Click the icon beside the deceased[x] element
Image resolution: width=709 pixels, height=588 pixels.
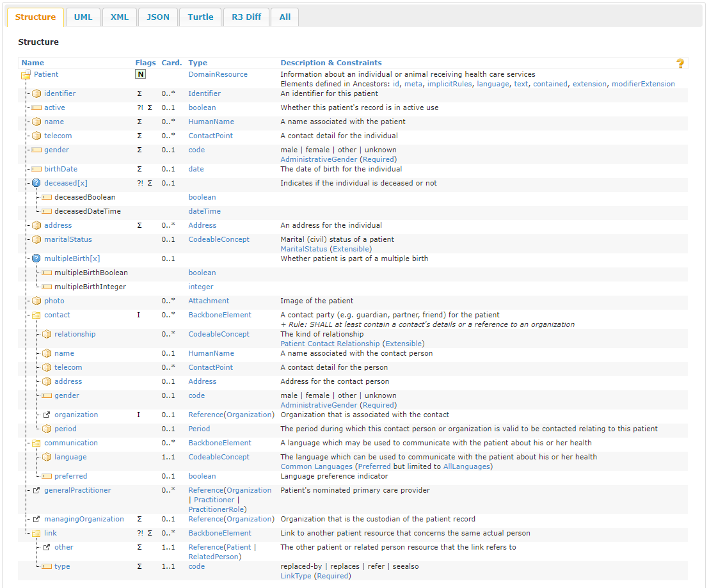click(x=36, y=183)
